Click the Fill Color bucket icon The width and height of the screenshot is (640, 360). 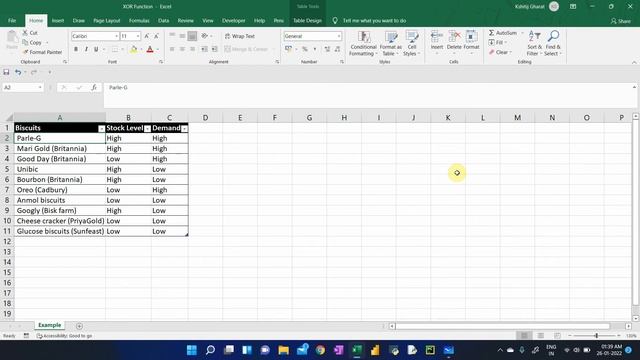pos(133,49)
